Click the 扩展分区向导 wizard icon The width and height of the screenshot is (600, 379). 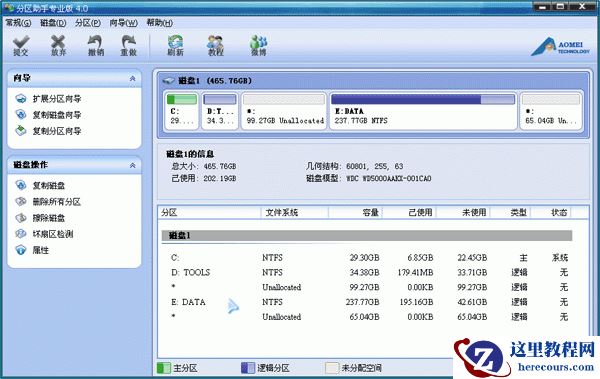(x=21, y=99)
